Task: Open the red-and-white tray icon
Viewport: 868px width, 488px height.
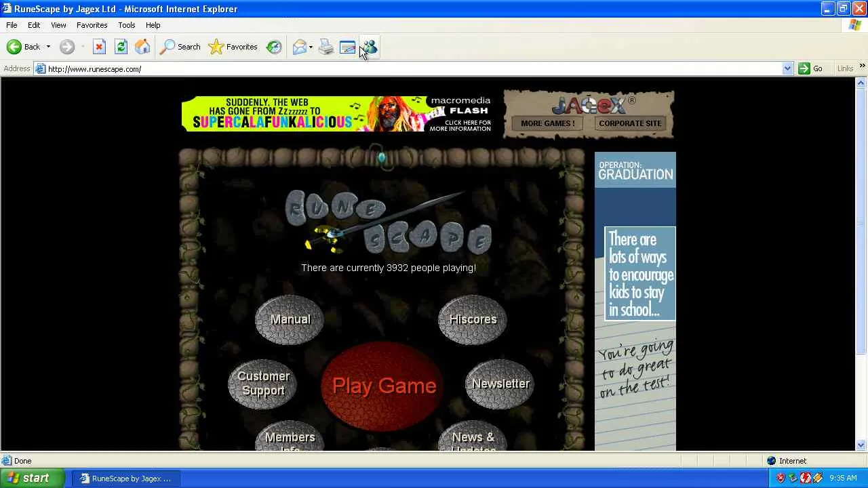Action: [805, 479]
